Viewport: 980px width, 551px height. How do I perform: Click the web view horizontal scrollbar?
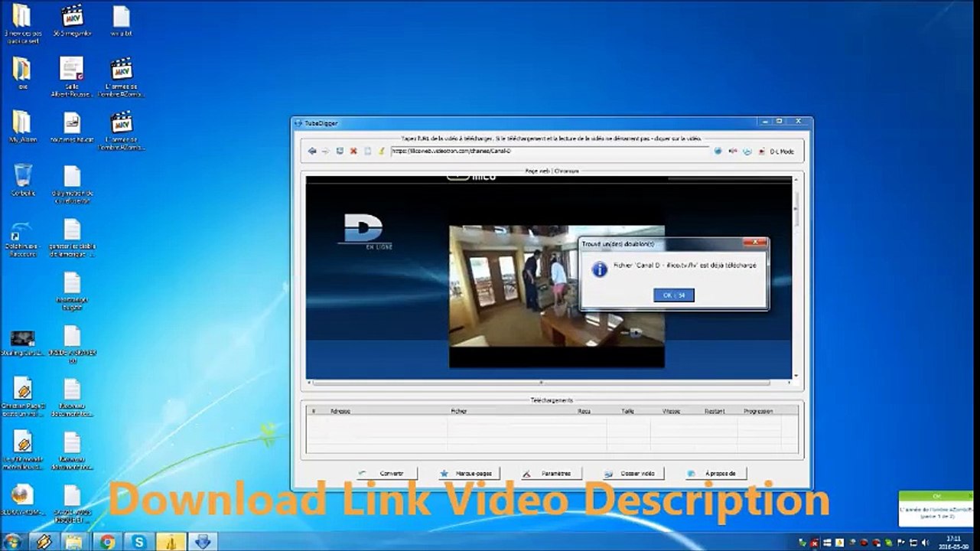[x=549, y=382]
